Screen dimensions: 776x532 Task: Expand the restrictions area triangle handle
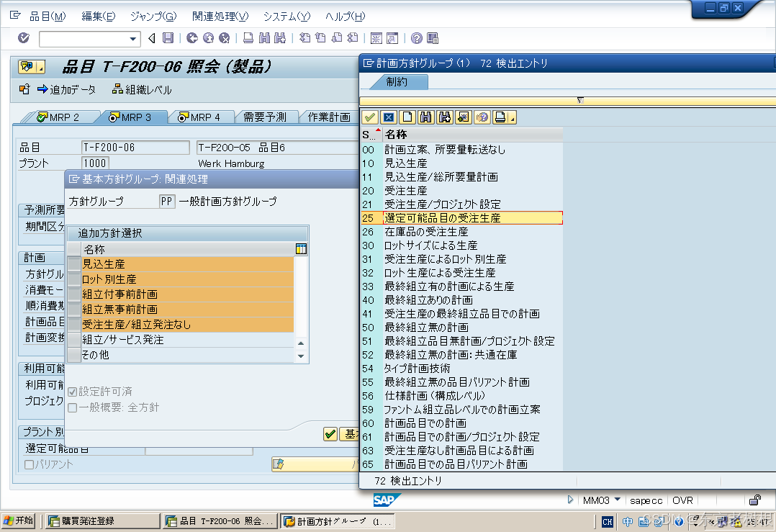pos(580,101)
